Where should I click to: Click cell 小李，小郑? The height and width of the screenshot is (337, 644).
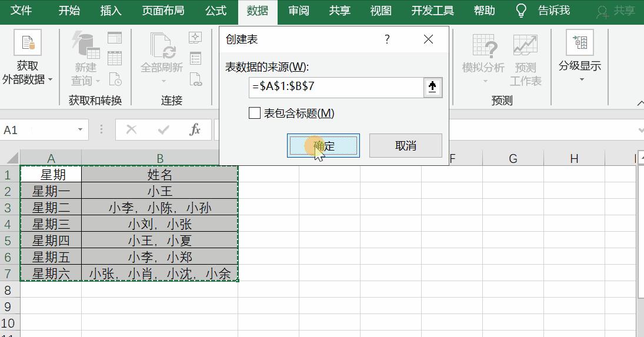160,256
